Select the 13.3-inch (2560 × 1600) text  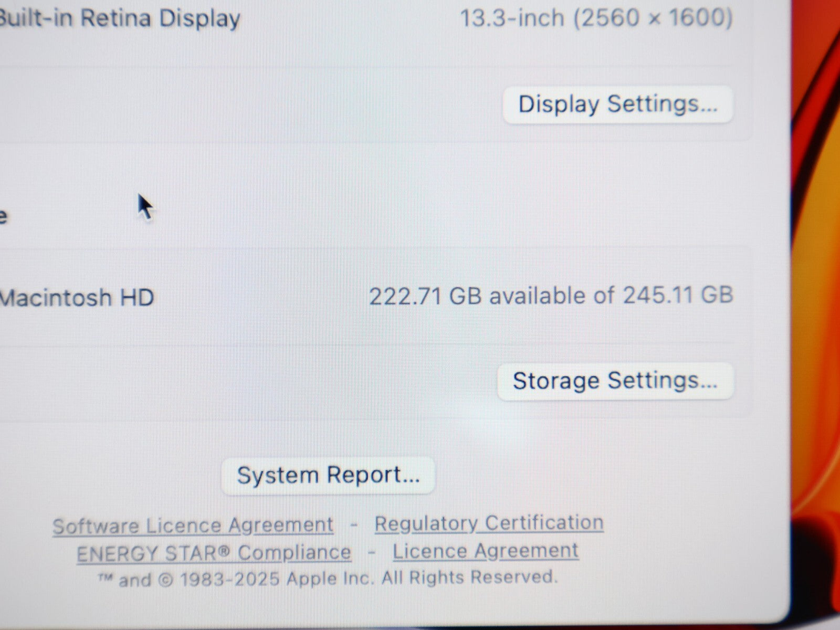[596, 18]
